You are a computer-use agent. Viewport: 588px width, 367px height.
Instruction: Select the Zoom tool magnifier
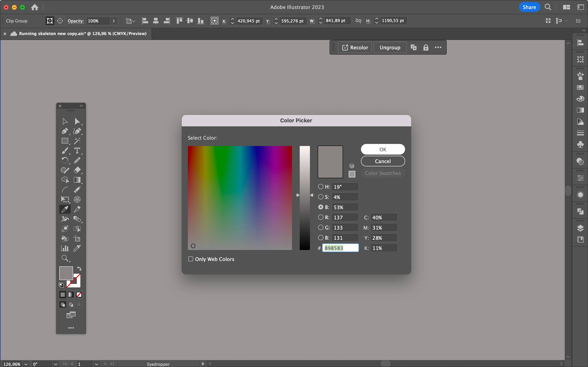click(65, 258)
